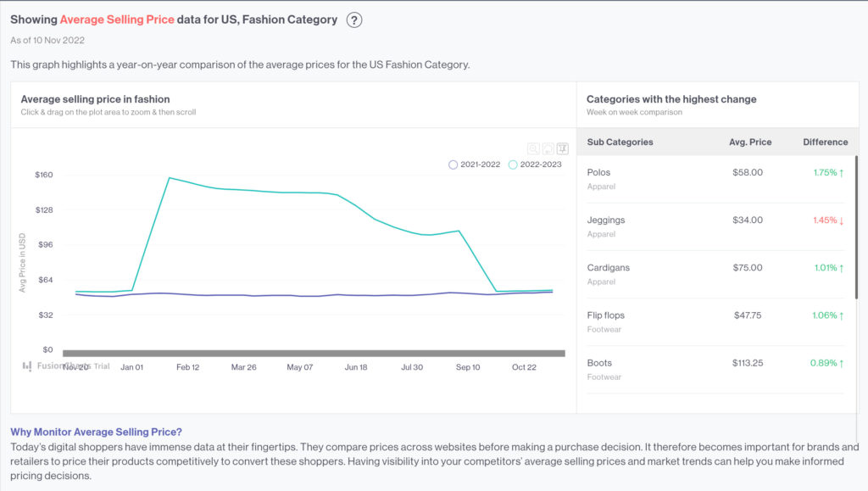Screen dimensions: 868x491
Task: Toggle the 2021-2022 legend series
Action: click(475, 165)
